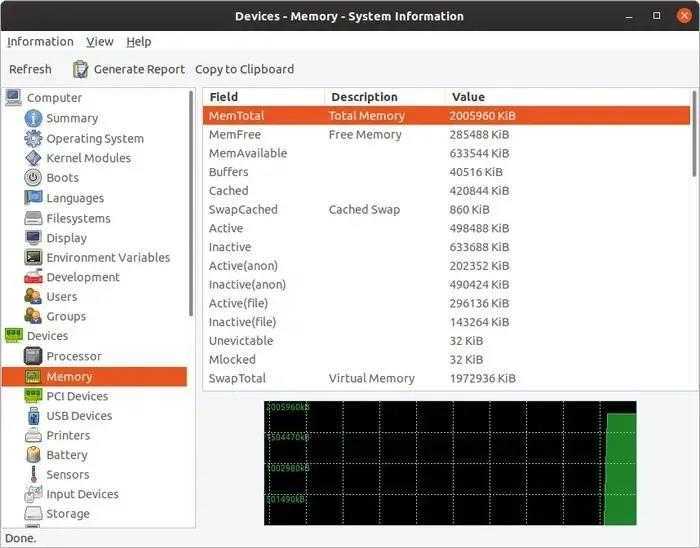Click the Memory icon in Devices
The width and height of the screenshot is (700, 548).
coord(33,377)
